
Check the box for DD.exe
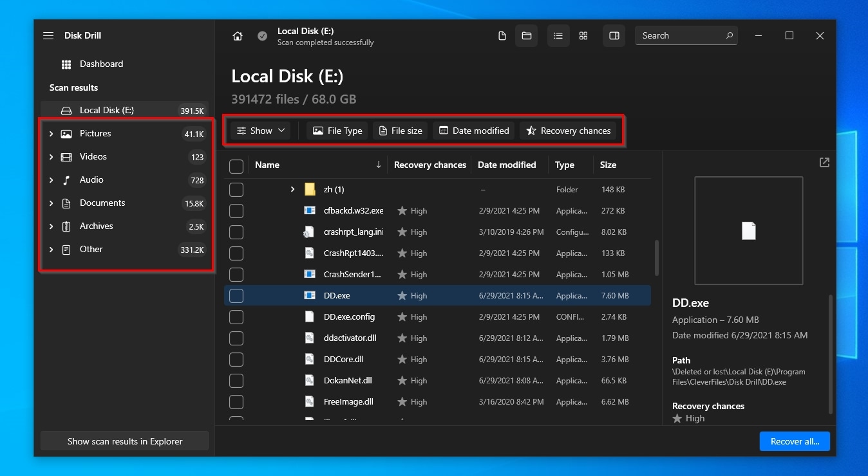click(236, 295)
